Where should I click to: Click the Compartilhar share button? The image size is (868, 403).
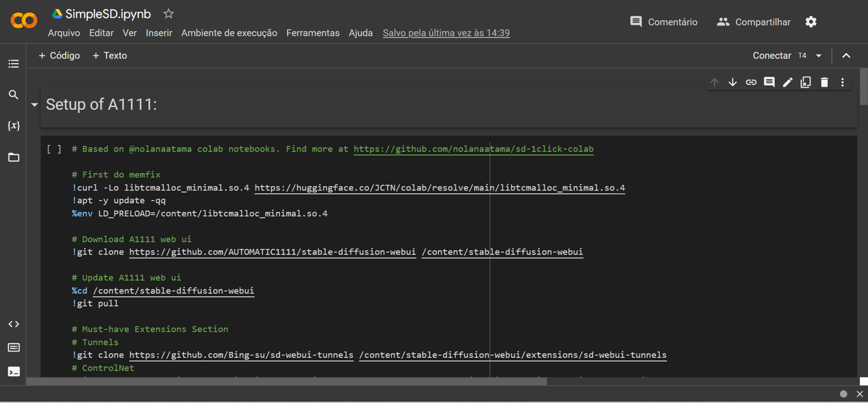coord(754,22)
